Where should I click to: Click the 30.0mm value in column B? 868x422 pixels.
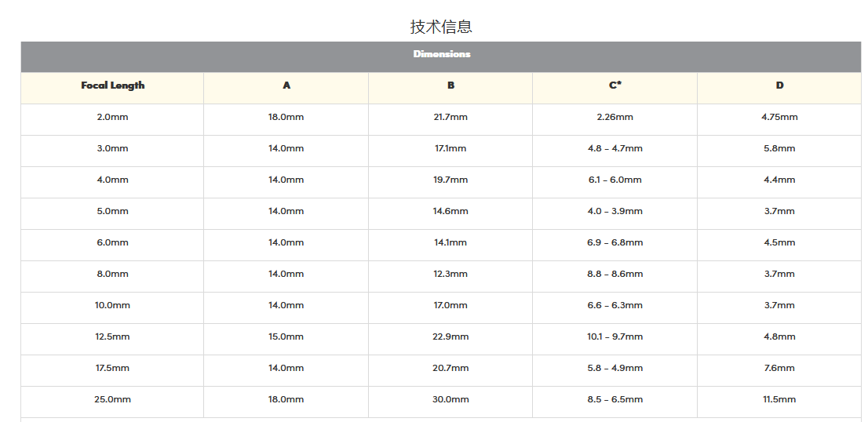450,399
